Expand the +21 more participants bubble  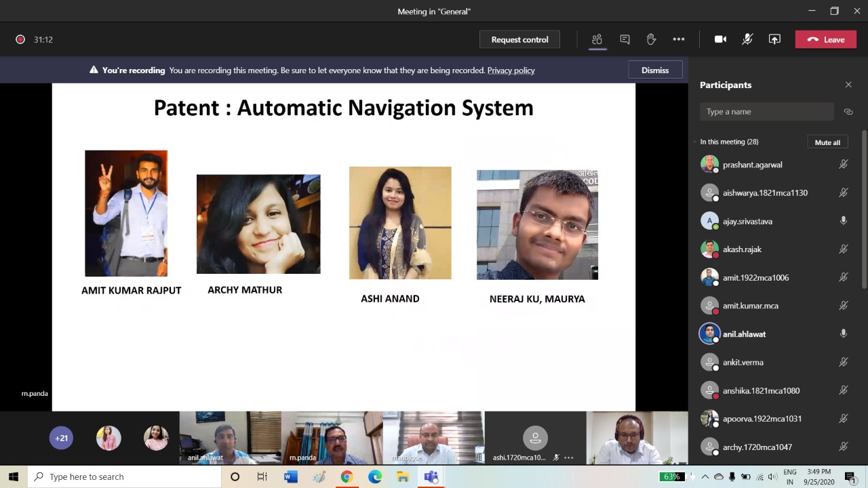pos(61,438)
